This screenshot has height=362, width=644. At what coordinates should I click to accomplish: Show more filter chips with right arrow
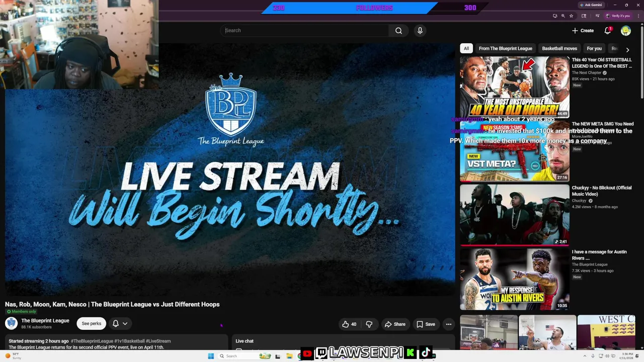pos(627,50)
